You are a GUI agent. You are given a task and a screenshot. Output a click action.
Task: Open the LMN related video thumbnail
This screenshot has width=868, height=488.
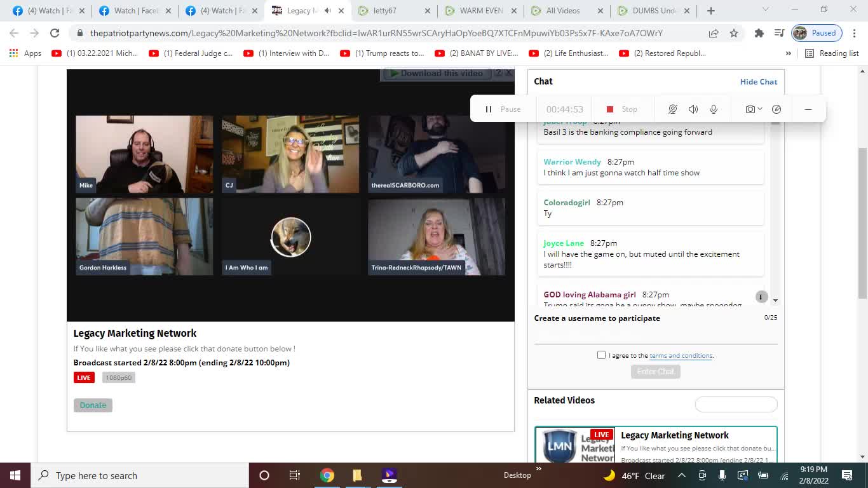point(575,445)
